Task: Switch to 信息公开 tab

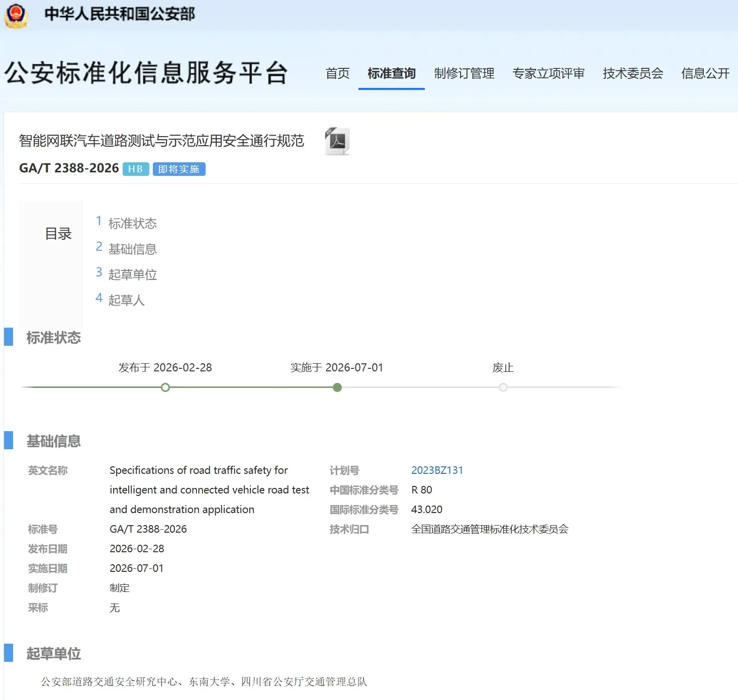Action: point(705,73)
